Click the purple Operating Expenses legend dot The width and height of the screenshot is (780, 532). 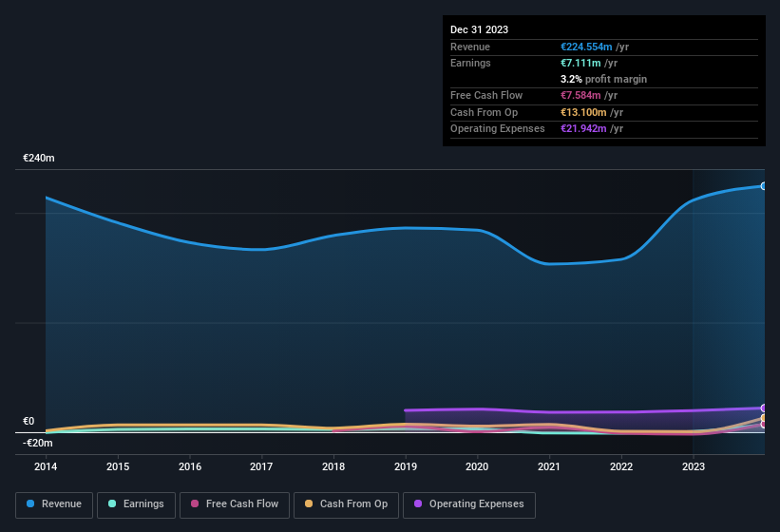[x=418, y=503]
